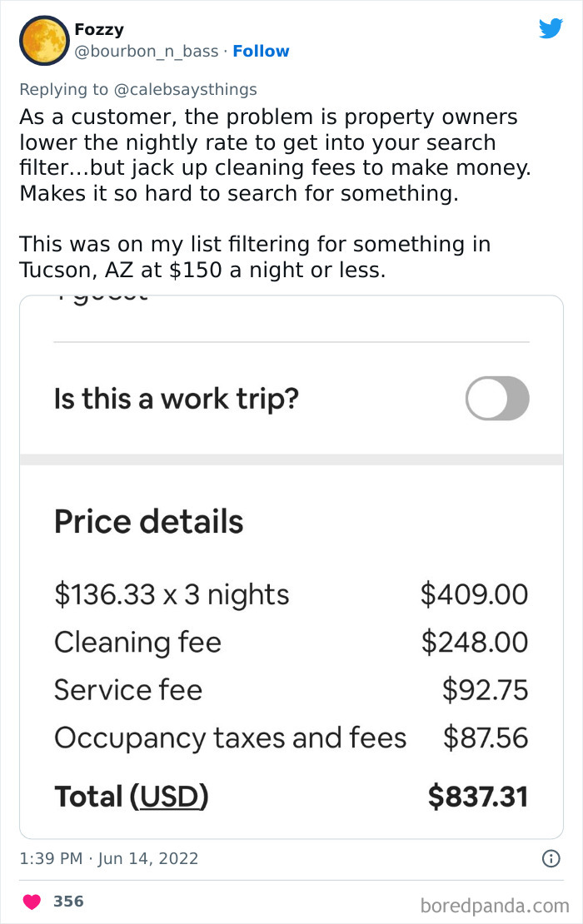Expand Occupancy taxes and fees breakdown

click(230, 738)
